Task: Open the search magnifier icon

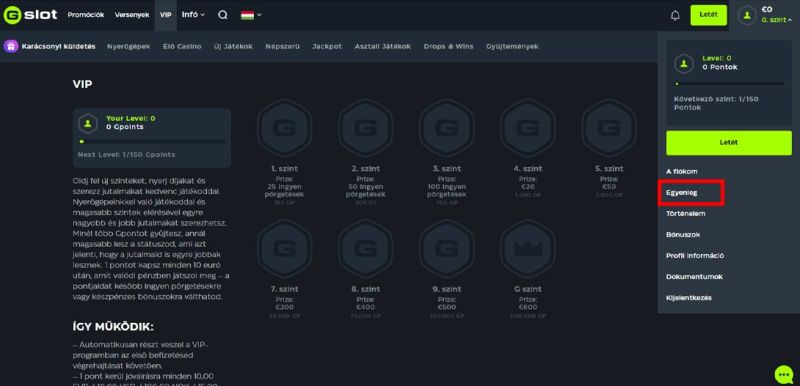Action: pyautogui.click(x=223, y=15)
